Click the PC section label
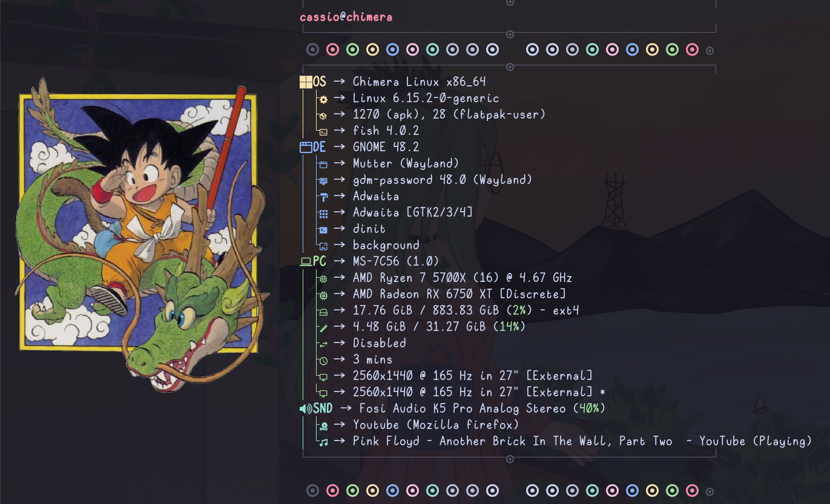Viewport: 830px width, 504px height. point(320,262)
